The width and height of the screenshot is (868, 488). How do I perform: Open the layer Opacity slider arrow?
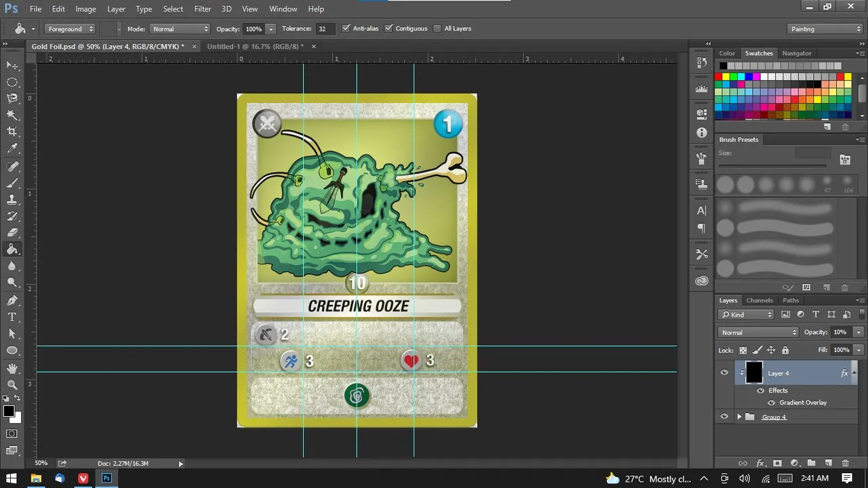858,332
